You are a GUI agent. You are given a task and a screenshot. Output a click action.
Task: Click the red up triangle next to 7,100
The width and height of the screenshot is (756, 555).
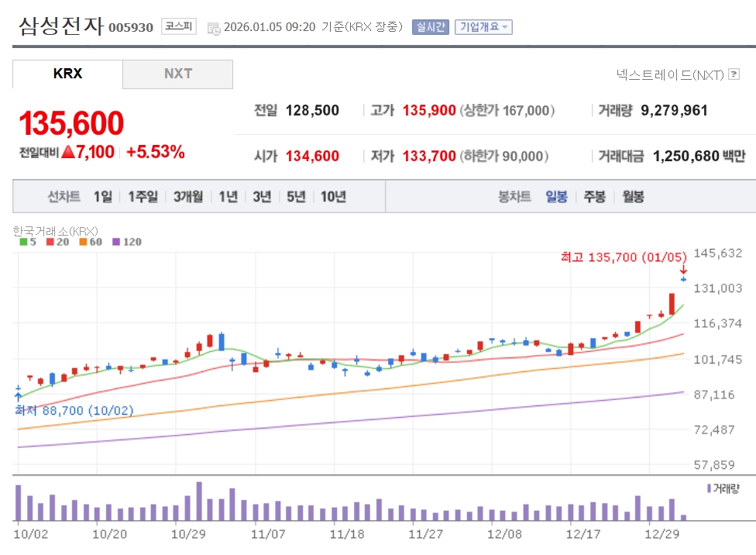[x=68, y=152]
